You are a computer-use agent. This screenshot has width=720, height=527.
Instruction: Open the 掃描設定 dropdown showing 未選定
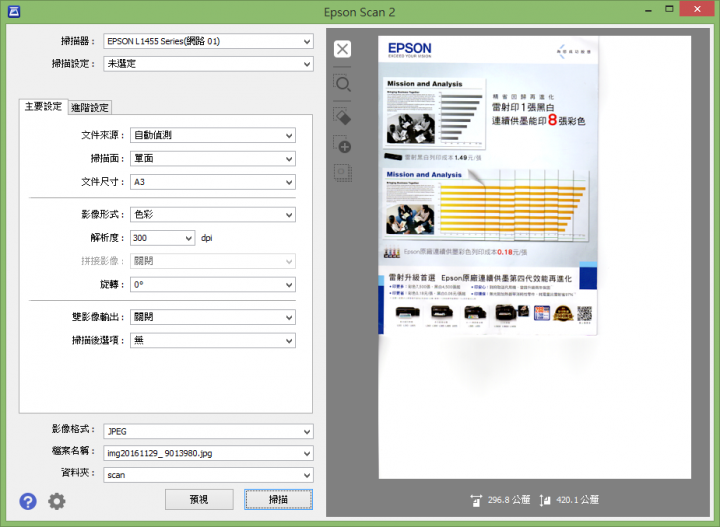point(208,64)
